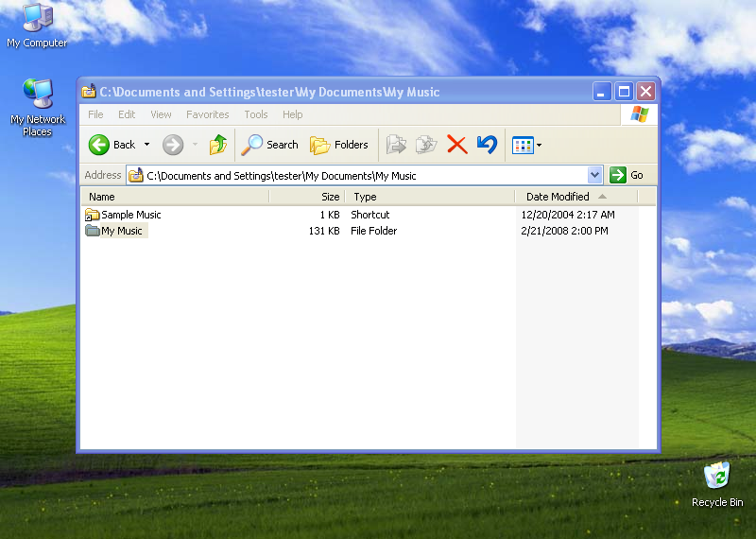Screen dimensions: 756x539
Task: Click the Shortcut type cell
Action: (x=370, y=215)
